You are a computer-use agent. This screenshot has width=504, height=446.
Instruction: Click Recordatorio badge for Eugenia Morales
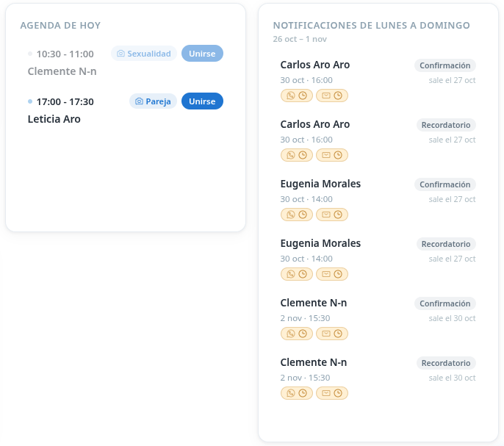pyautogui.click(x=446, y=244)
